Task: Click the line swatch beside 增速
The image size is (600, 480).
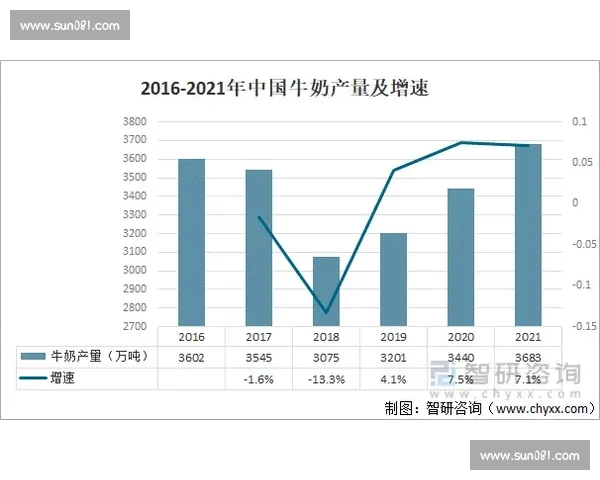Action: coord(33,378)
